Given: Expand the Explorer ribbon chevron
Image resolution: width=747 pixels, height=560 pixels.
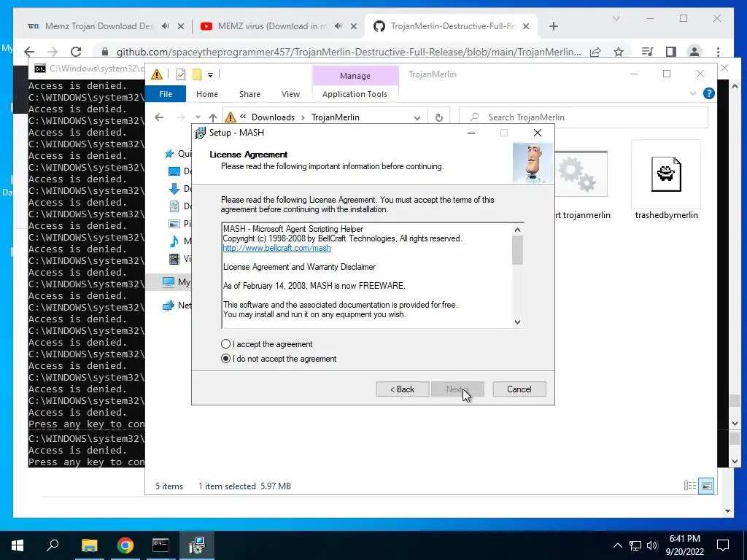Looking at the screenshot, I should click(x=693, y=93).
